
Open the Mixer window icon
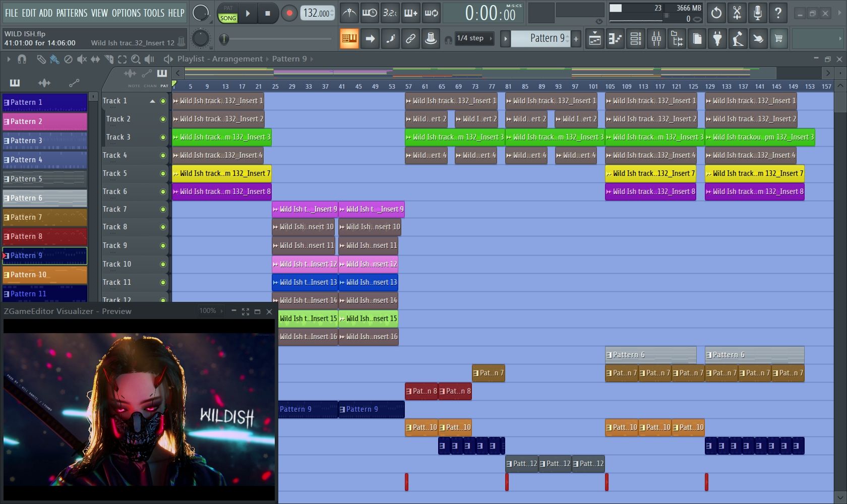click(x=656, y=38)
